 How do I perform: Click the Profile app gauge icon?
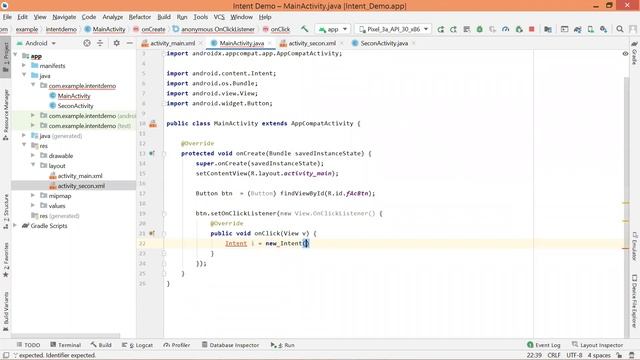506,29
